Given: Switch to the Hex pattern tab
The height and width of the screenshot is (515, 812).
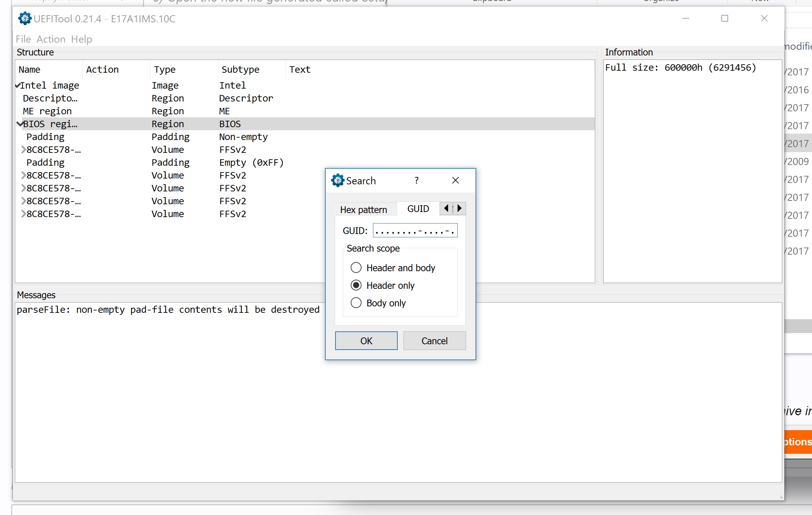Looking at the screenshot, I should pyautogui.click(x=363, y=210).
